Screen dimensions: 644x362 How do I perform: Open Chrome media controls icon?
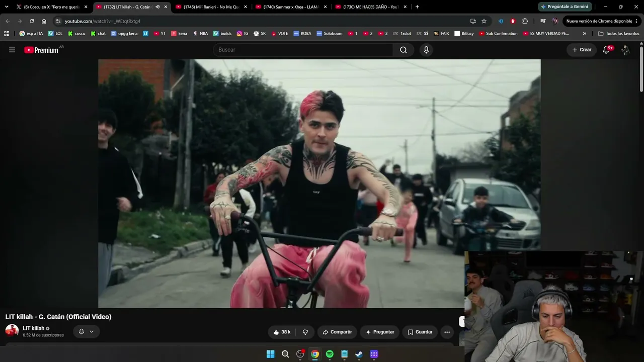click(543, 21)
